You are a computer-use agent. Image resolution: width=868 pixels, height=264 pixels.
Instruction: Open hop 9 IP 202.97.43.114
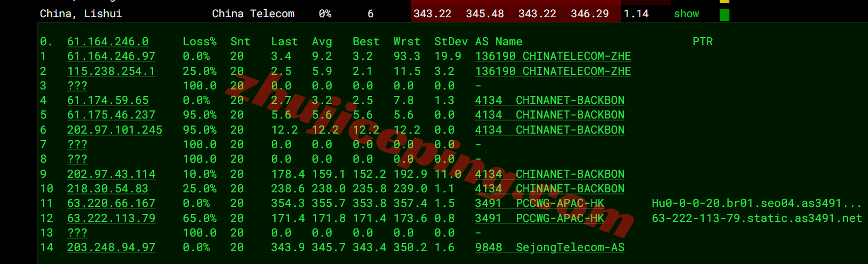[111, 174]
